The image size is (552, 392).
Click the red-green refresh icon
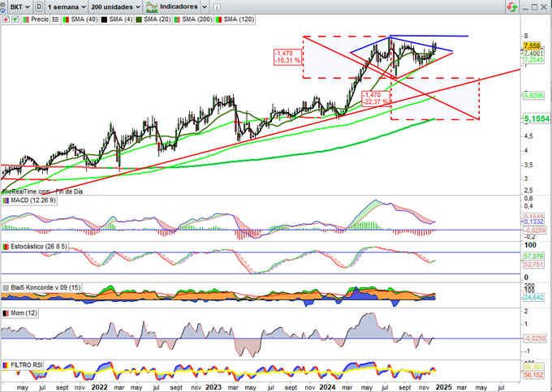[x=511, y=6]
